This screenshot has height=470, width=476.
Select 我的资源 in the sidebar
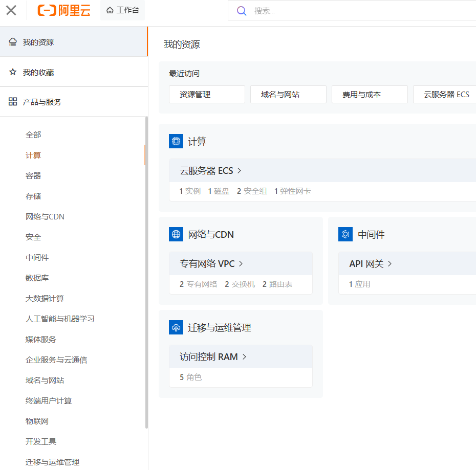74,42
